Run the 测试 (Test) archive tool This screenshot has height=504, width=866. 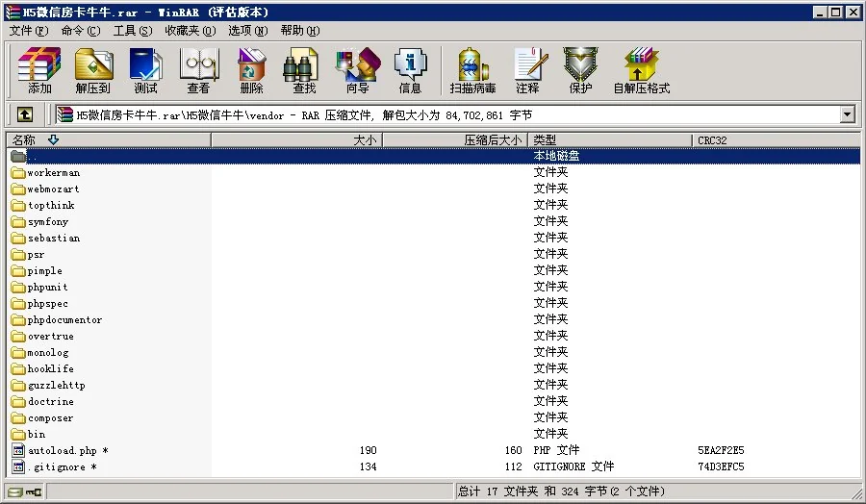[145, 70]
